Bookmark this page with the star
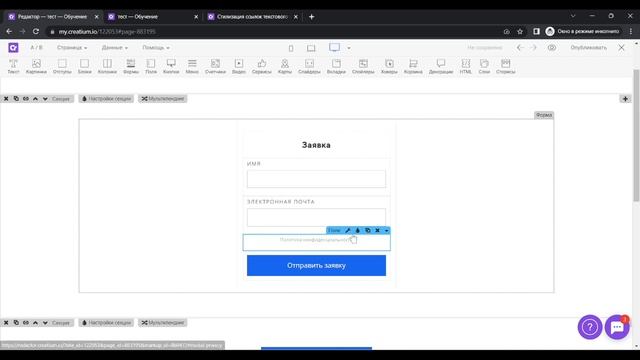Viewport: 640px width, 360px height. pyautogui.click(x=520, y=31)
